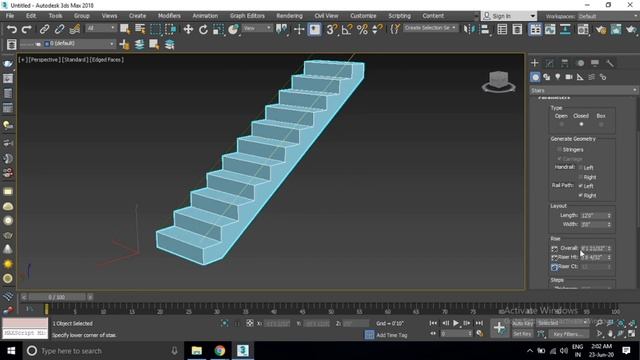This screenshot has height=360, width=640.
Task: Open the Stairs category dropdown
Action: click(584, 91)
